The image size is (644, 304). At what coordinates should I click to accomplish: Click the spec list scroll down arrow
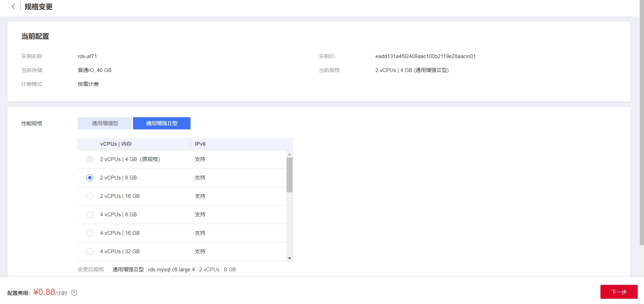(x=289, y=258)
